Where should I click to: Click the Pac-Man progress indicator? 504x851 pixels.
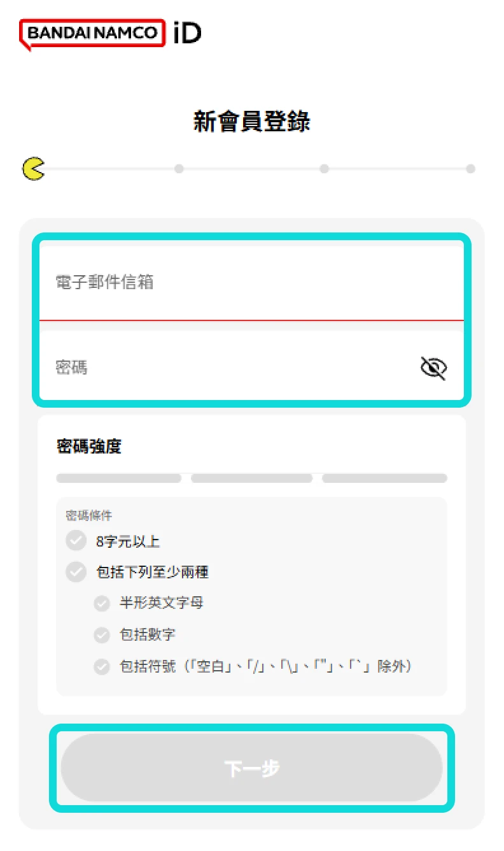coord(34,169)
